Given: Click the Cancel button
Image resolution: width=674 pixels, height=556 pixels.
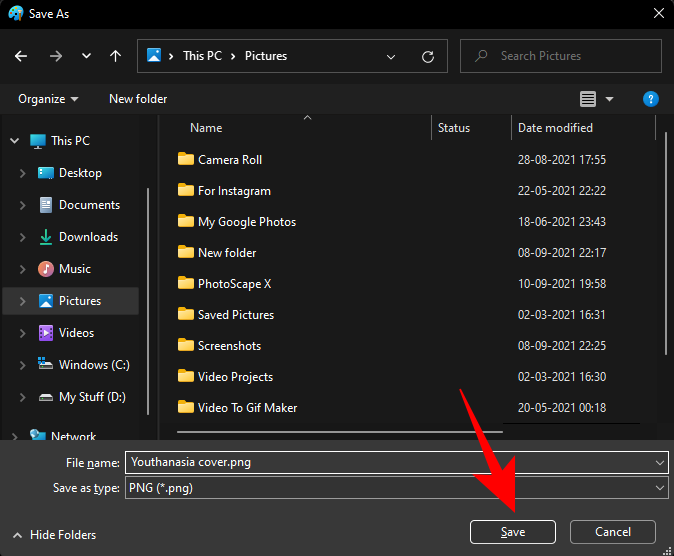Looking at the screenshot, I should click(x=612, y=532).
